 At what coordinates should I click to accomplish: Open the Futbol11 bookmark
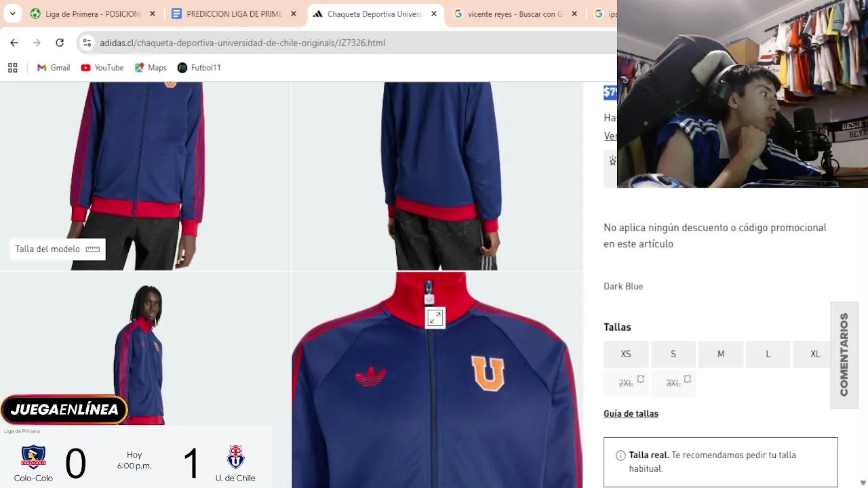[199, 68]
